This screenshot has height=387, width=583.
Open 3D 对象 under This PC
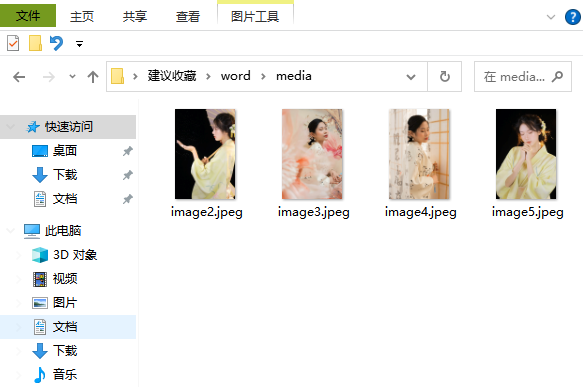(x=75, y=255)
